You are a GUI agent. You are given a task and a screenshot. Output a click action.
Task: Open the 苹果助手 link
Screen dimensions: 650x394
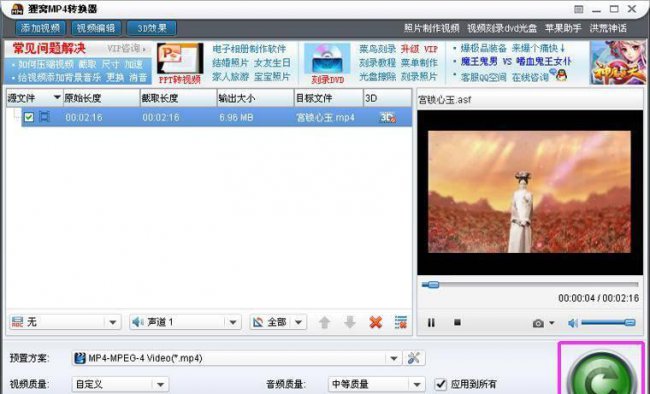click(x=563, y=29)
